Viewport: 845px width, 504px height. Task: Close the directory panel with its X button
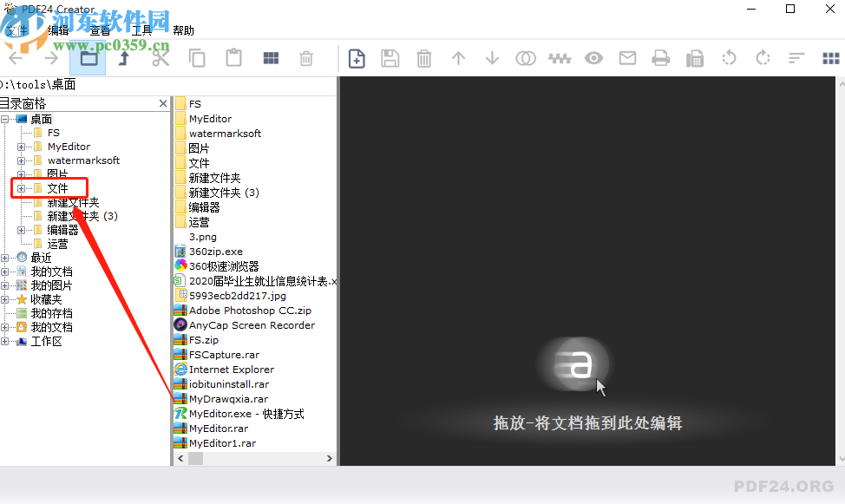[x=162, y=102]
